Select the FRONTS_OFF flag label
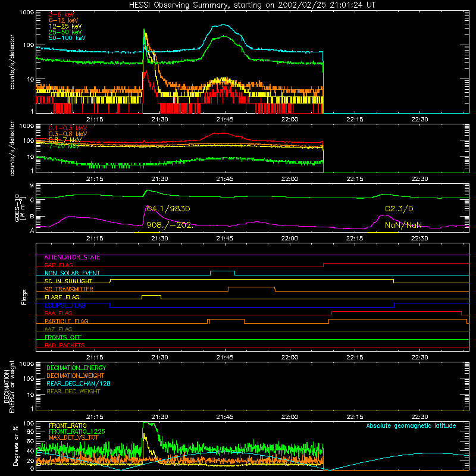Viewport: 476px width, 476px height. (x=63, y=337)
